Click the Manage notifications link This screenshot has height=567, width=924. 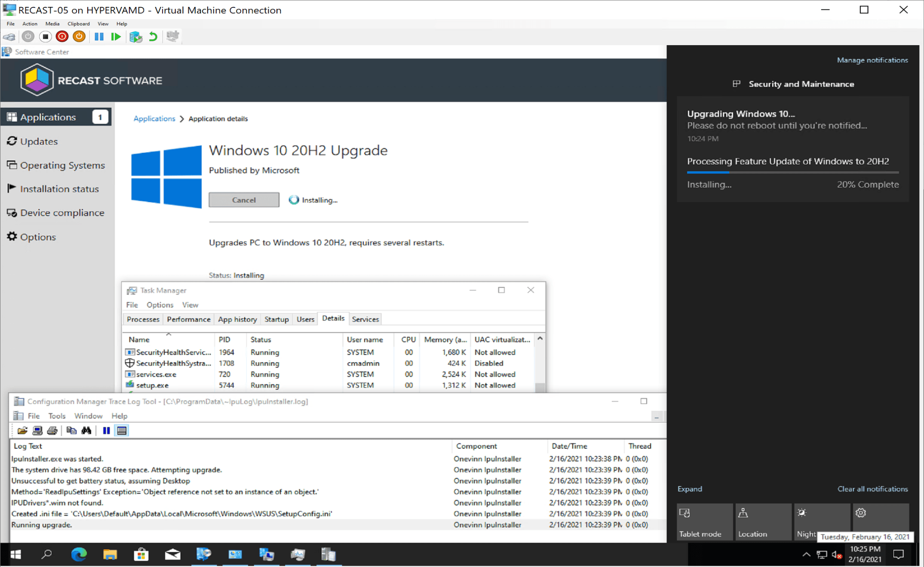click(x=872, y=60)
